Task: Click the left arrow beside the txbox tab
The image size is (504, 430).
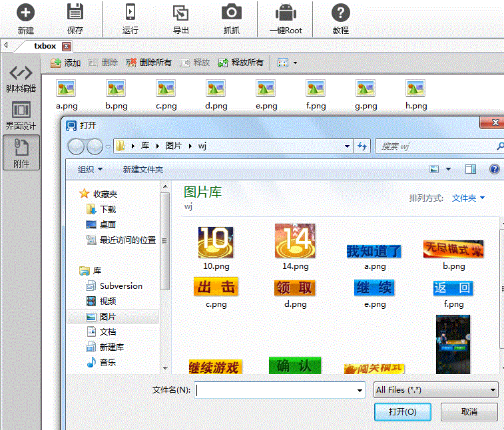Action: pyautogui.click(x=5, y=45)
